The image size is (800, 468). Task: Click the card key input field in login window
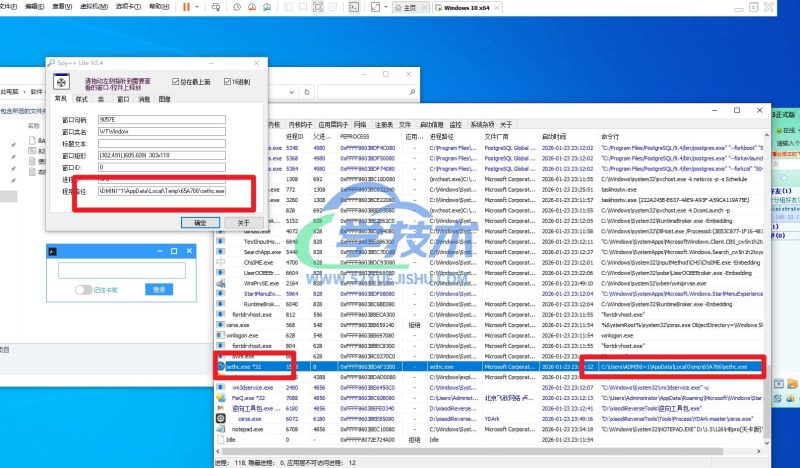(x=121, y=269)
